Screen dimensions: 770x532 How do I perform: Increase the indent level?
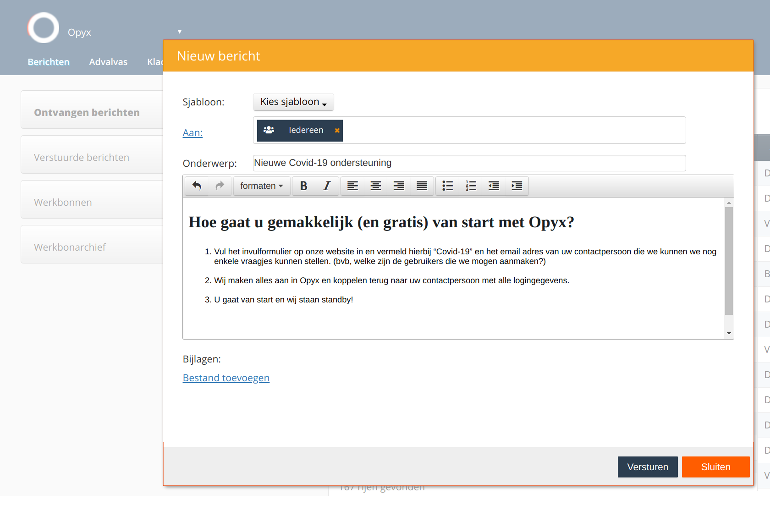click(517, 186)
